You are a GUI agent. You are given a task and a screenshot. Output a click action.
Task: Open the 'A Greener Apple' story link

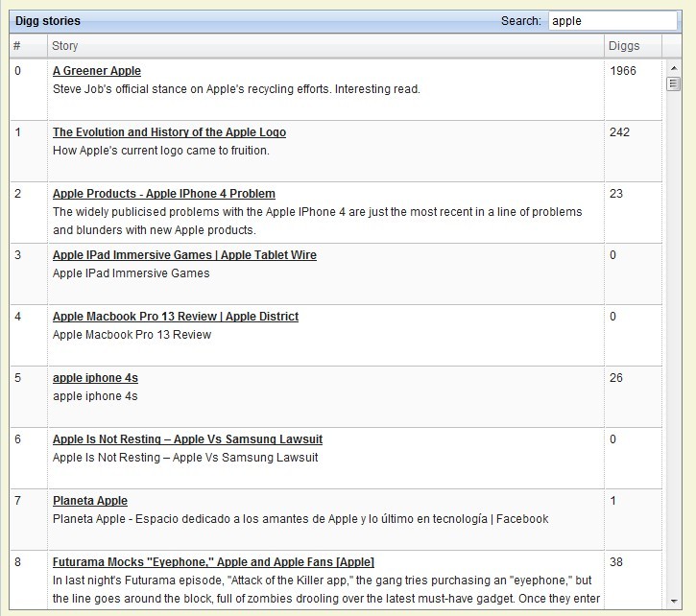coord(97,71)
